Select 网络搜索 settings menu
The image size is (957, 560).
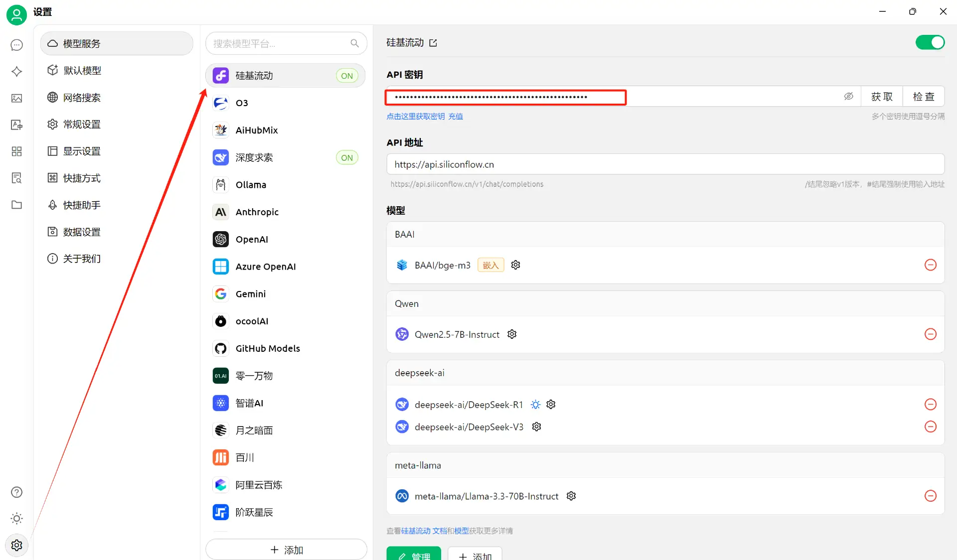pos(117,98)
